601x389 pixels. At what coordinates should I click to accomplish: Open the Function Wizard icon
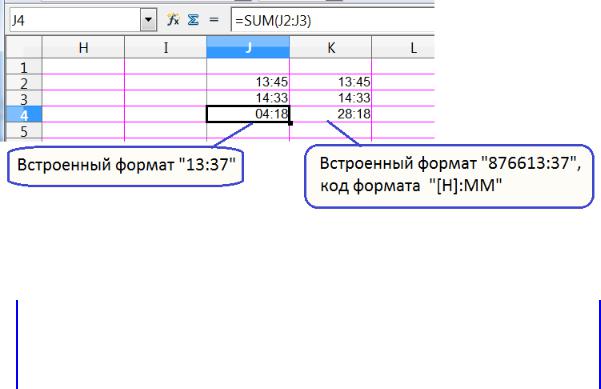point(173,19)
